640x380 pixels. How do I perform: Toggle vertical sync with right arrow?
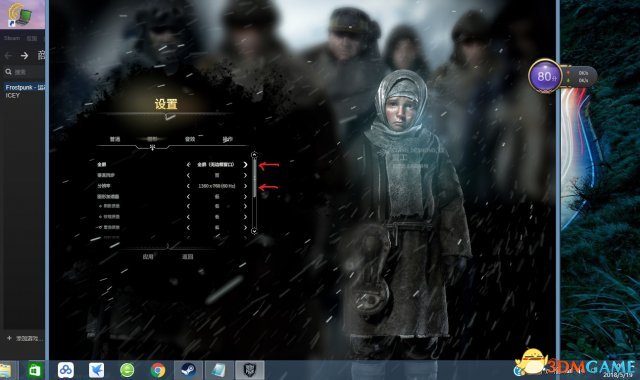point(245,175)
